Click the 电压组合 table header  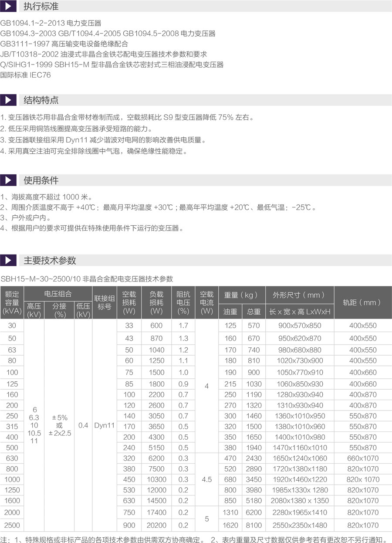58,294
